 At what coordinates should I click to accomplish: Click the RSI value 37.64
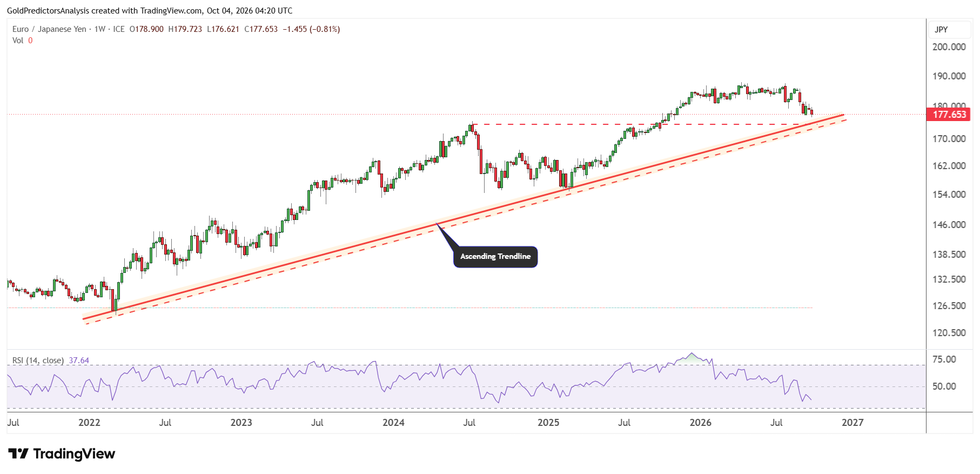pyautogui.click(x=79, y=360)
